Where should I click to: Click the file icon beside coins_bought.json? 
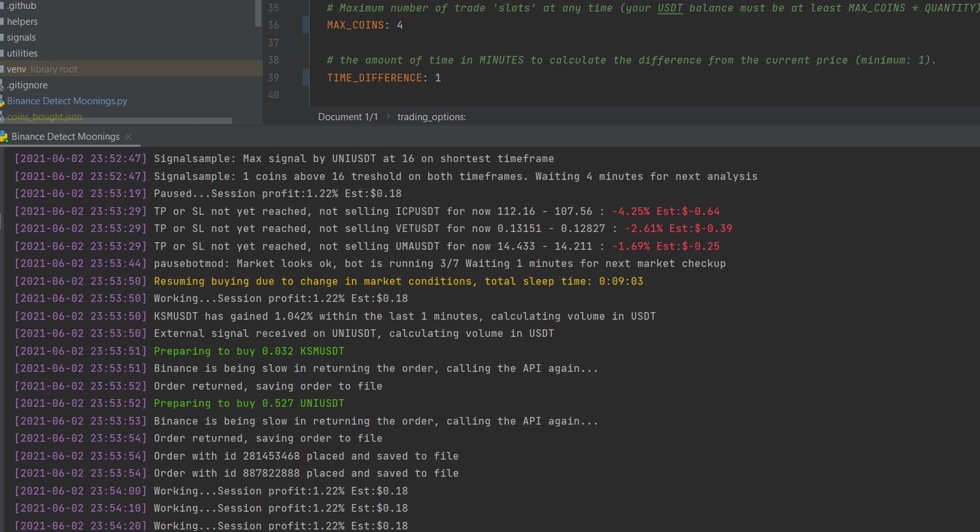tap(3, 117)
